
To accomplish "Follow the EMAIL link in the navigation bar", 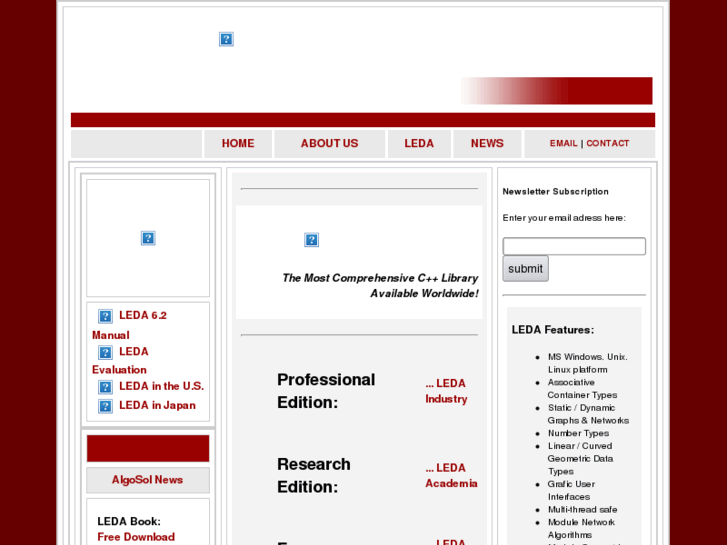I will click(563, 143).
